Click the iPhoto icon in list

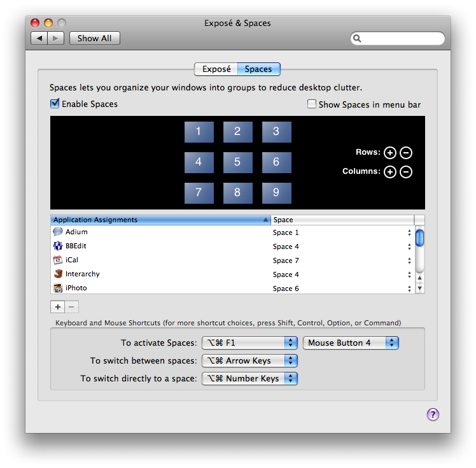(x=58, y=288)
